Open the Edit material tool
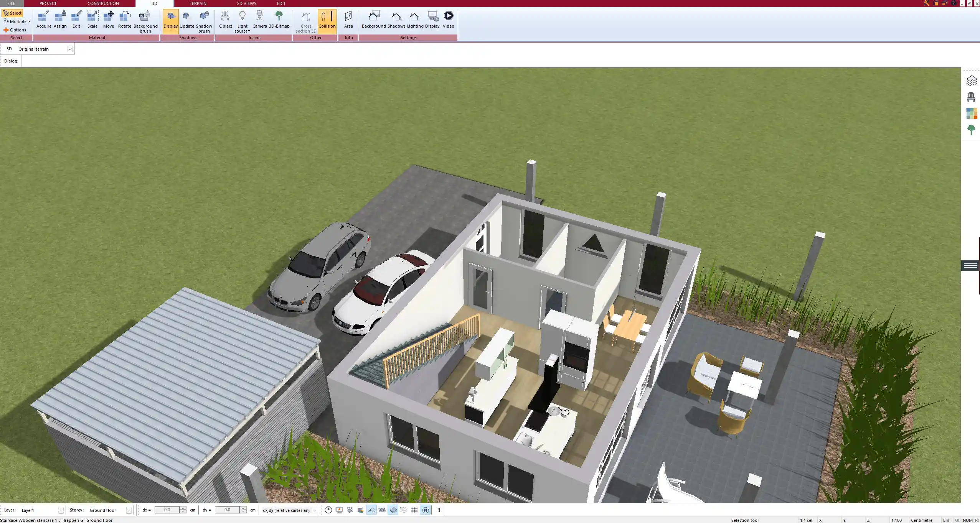Screen dimensions: 980x523 pyautogui.click(x=76, y=20)
